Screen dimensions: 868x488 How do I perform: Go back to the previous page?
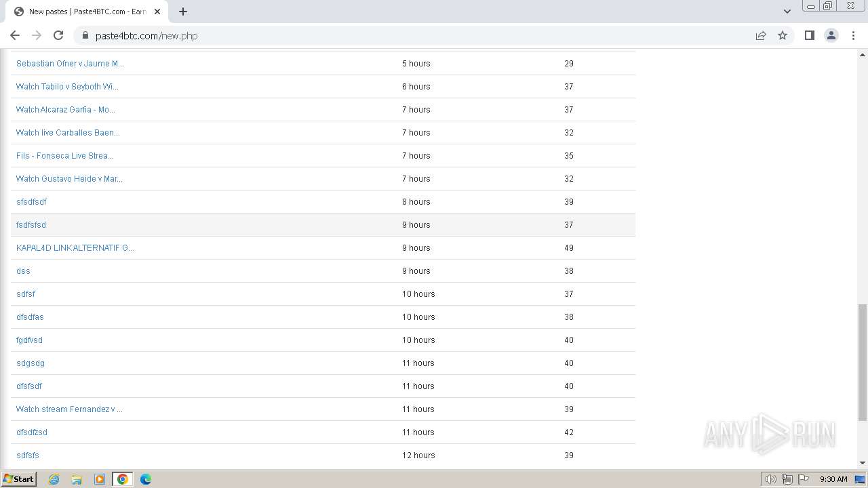click(15, 35)
